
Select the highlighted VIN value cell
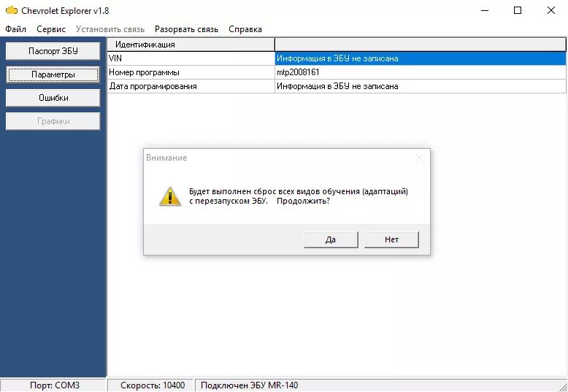421,58
